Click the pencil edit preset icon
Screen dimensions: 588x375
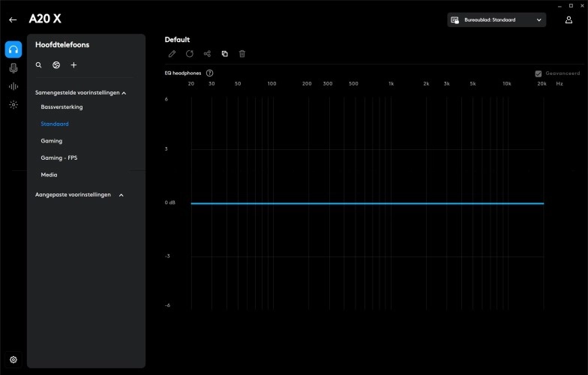tap(172, 54)
